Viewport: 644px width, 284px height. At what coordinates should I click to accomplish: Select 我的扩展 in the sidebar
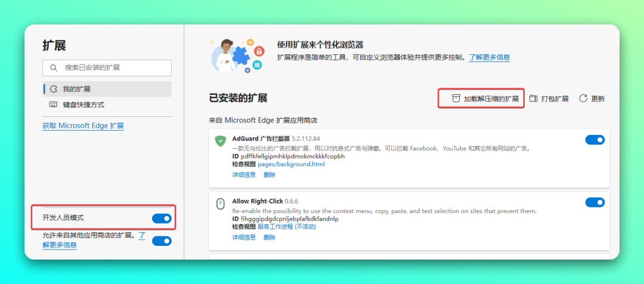[x=76, y=89]
